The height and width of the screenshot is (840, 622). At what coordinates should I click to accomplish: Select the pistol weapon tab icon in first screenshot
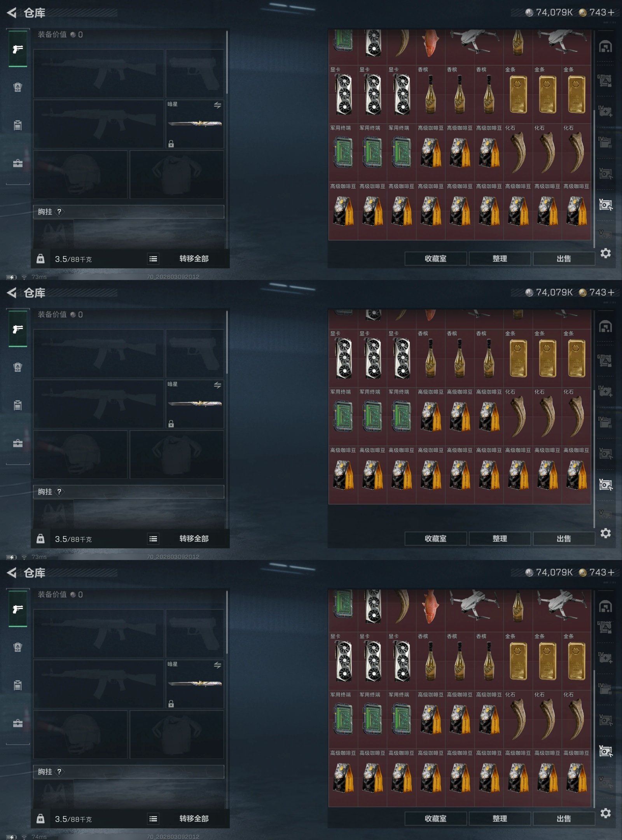tap(18, 49)
